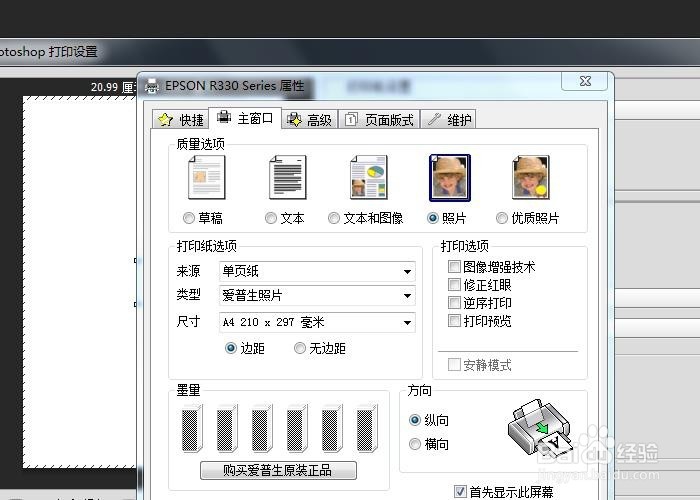This screenshot has width=700, height=500.
Task: Enable the 逆序打印 checkbox
Action: coord(454,303)
